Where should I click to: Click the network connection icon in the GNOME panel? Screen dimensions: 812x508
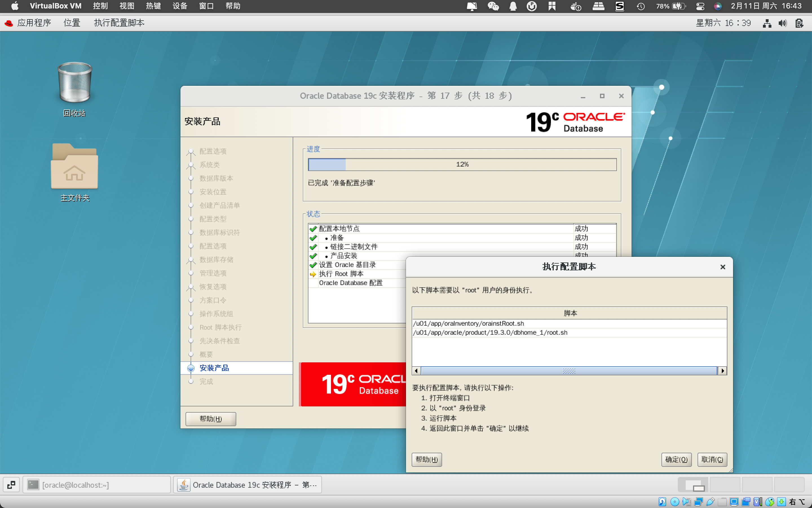tap(767, 23)
